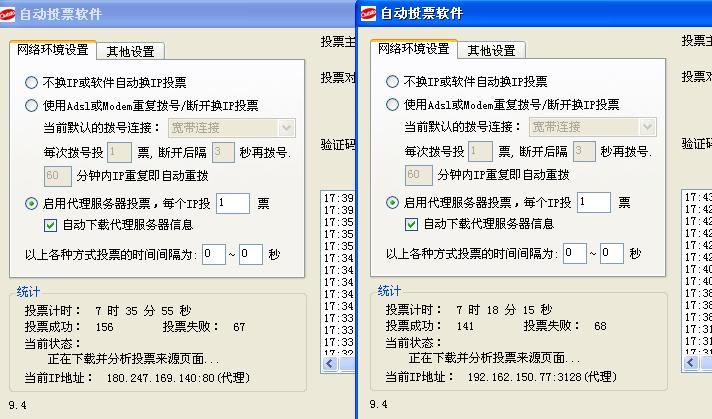
Task: Select 启用代理服务器投票 radio in right window
Action: 392,202
